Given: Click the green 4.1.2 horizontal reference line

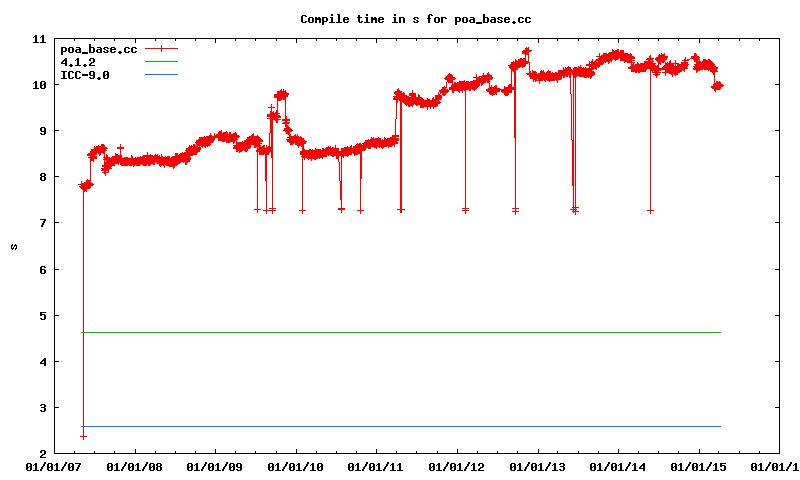Looking at the screenshot, I should tap(400, 332).
